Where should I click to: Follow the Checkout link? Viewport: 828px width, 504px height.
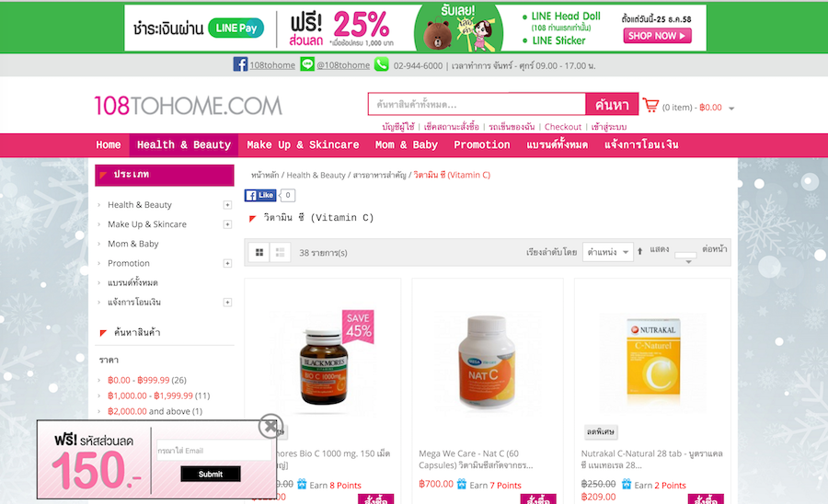[562, 127]
